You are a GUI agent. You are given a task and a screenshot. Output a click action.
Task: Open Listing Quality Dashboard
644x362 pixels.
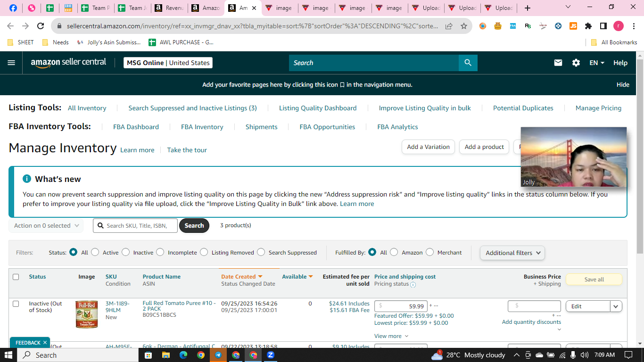pos(318,108)
